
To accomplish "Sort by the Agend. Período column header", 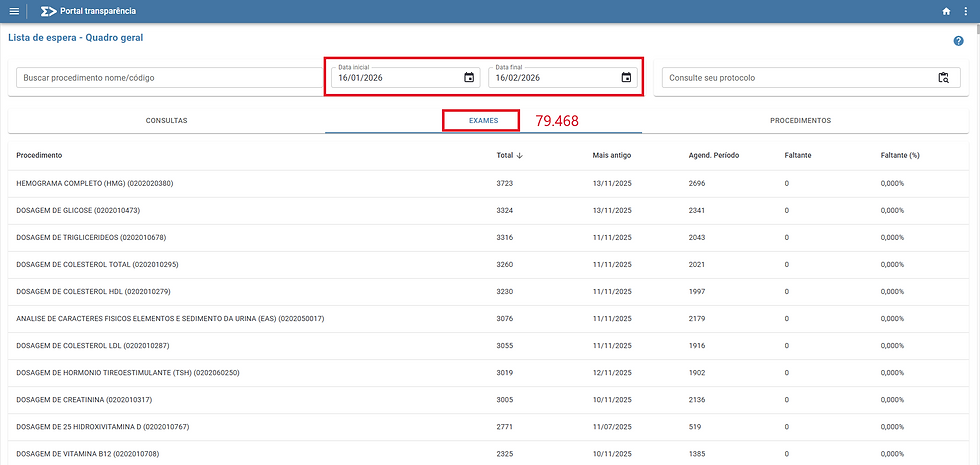I will 714,155.
